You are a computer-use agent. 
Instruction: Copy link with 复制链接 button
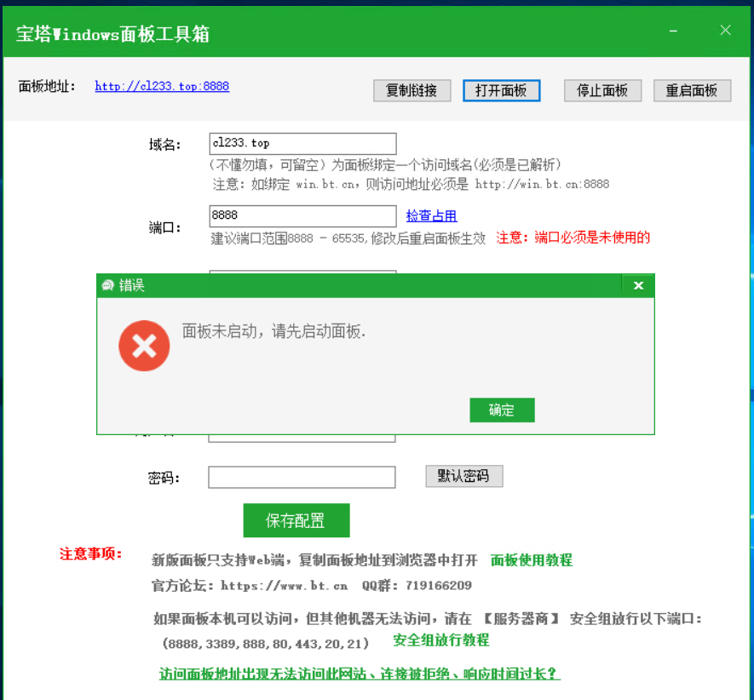pyautogui.click(x=412, y=90)
